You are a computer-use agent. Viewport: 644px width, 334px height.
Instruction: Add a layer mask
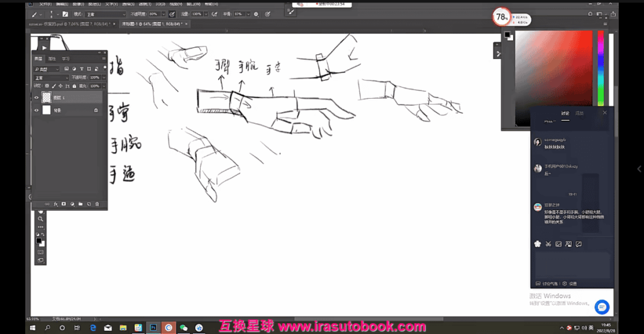[x=64, y=204]
